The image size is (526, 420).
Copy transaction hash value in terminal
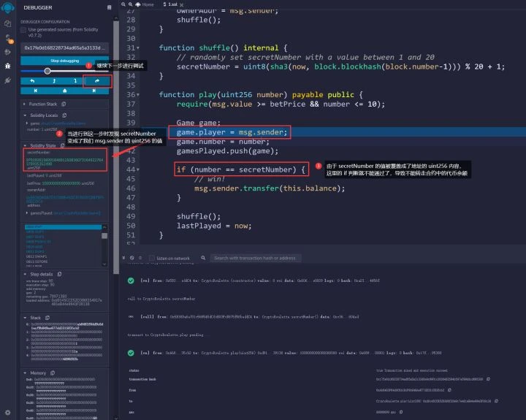click(x=489, y=379)
